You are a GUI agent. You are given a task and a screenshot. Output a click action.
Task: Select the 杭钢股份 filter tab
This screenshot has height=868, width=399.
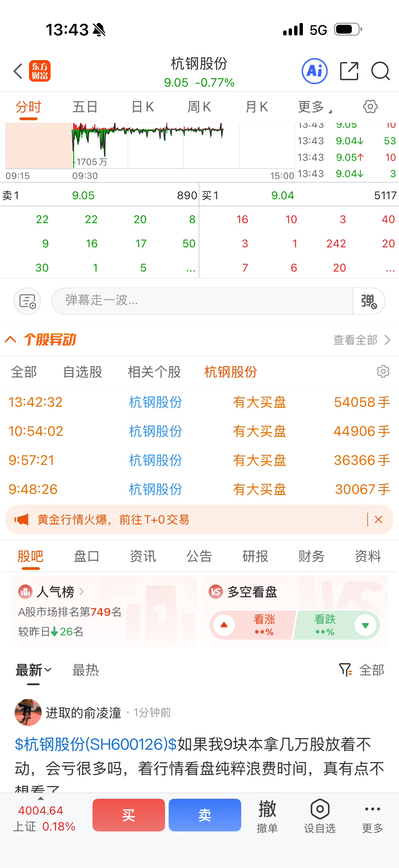[x=230, y=372]
